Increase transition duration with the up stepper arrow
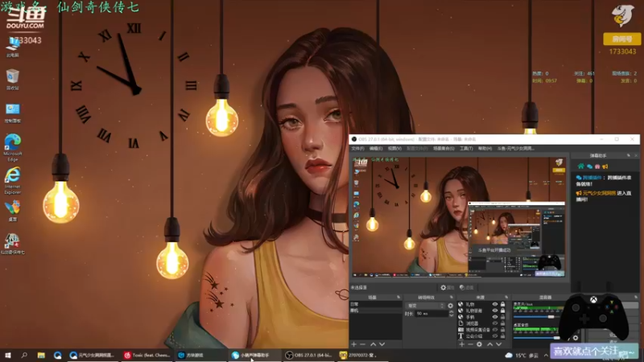 (x=452, y=311)
